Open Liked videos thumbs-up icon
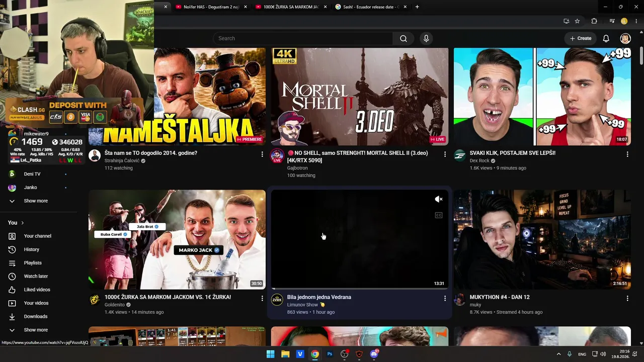 (x=12, y=290)
